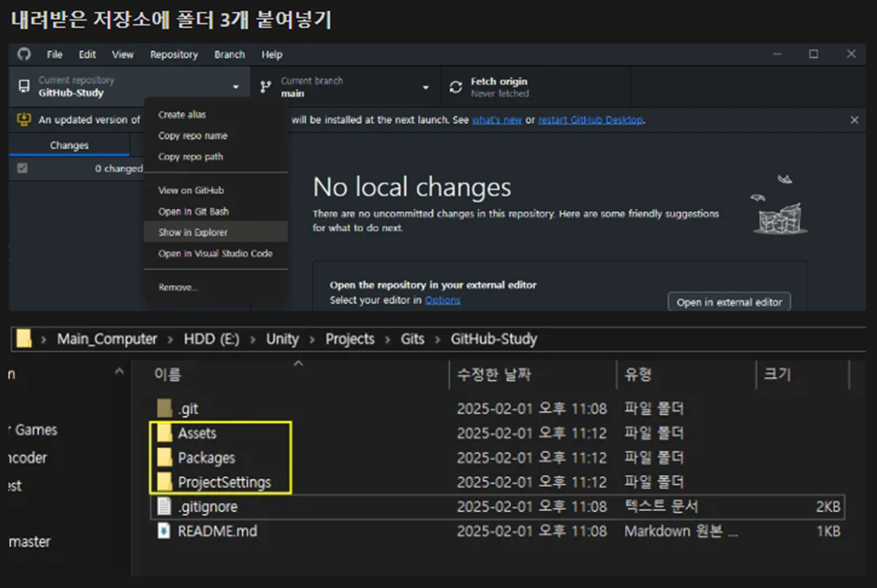Go to Unity in breadcrumb
The width and height of the screenshot is (877, 588).
pos(283,339)
